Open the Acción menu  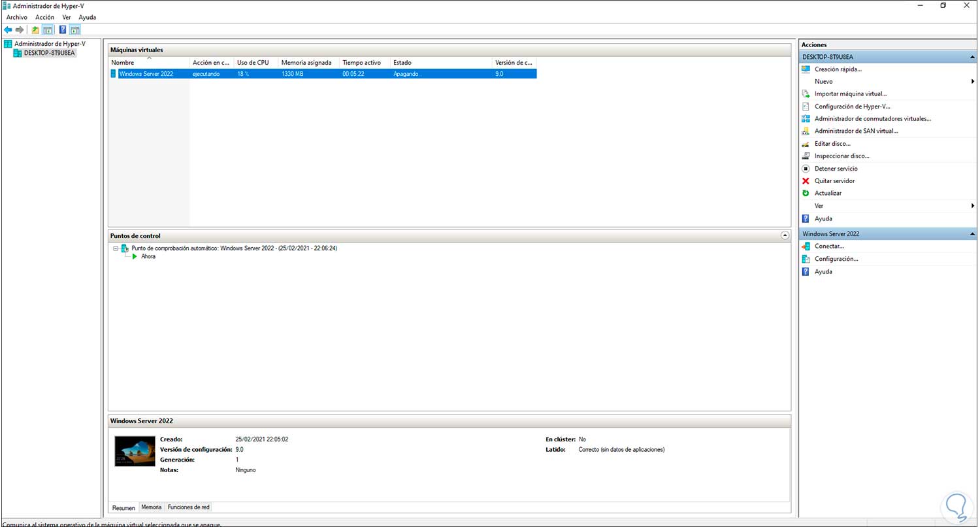point(45,17)
